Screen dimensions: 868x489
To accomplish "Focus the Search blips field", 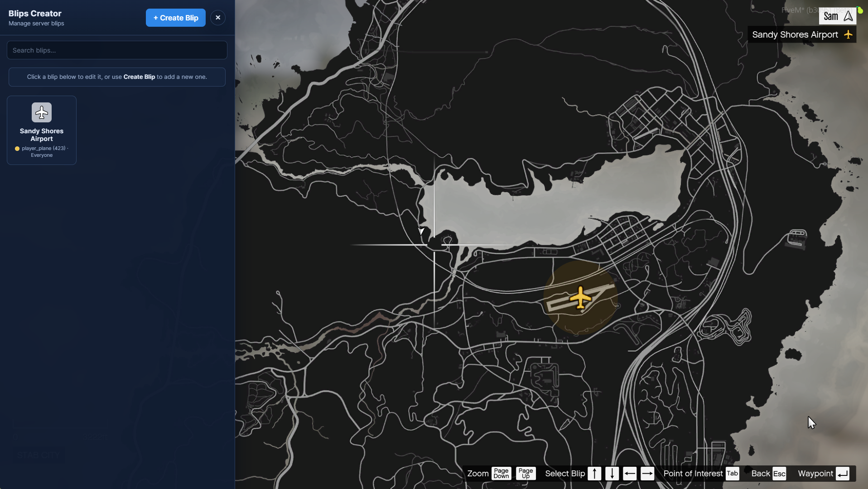I will coord(117,50).
